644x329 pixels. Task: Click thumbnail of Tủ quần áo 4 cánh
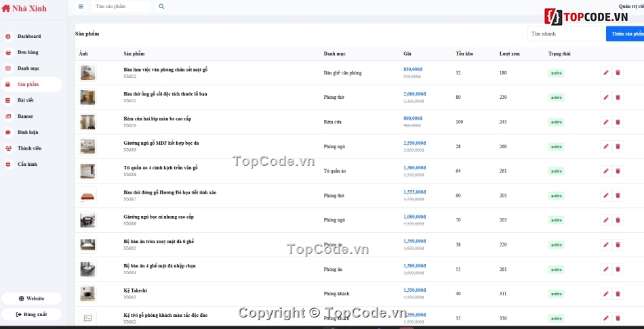coord(88,171)
